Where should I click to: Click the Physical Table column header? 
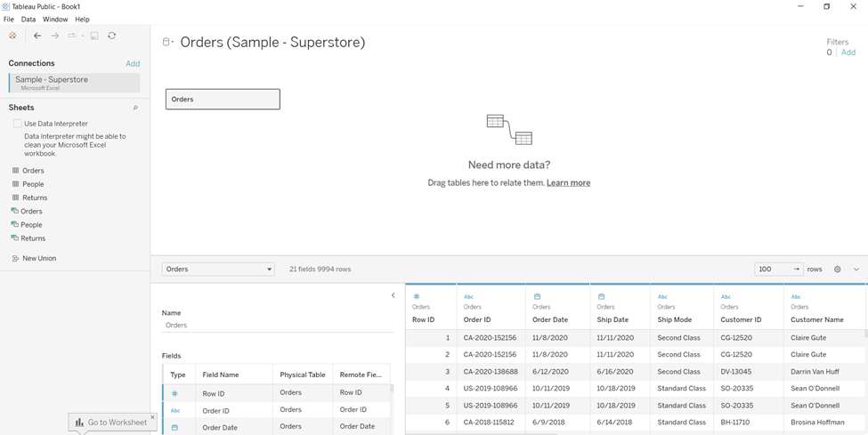point(303,375)
